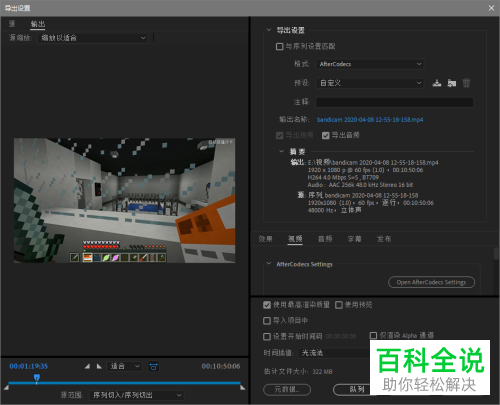Image resolution: width=500 pixels, height=405 pixels.
Task: Click total duration 00:10:50:06 under preview
Action: (x=221, y=366)
